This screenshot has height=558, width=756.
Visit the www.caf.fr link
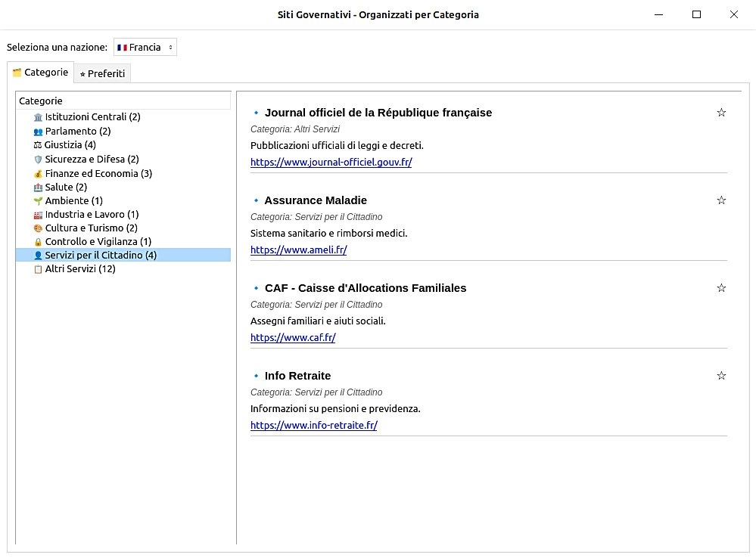(x=293, y=338)
